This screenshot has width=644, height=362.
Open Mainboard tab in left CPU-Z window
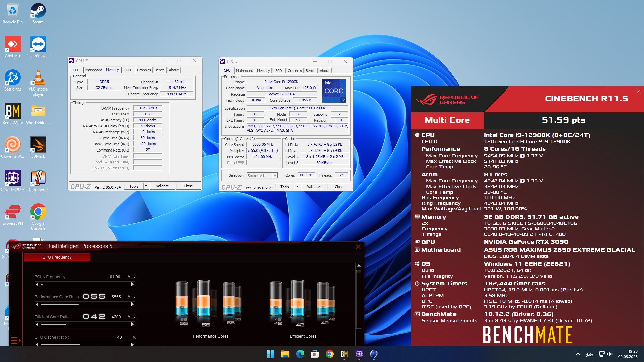pos(94,70)
